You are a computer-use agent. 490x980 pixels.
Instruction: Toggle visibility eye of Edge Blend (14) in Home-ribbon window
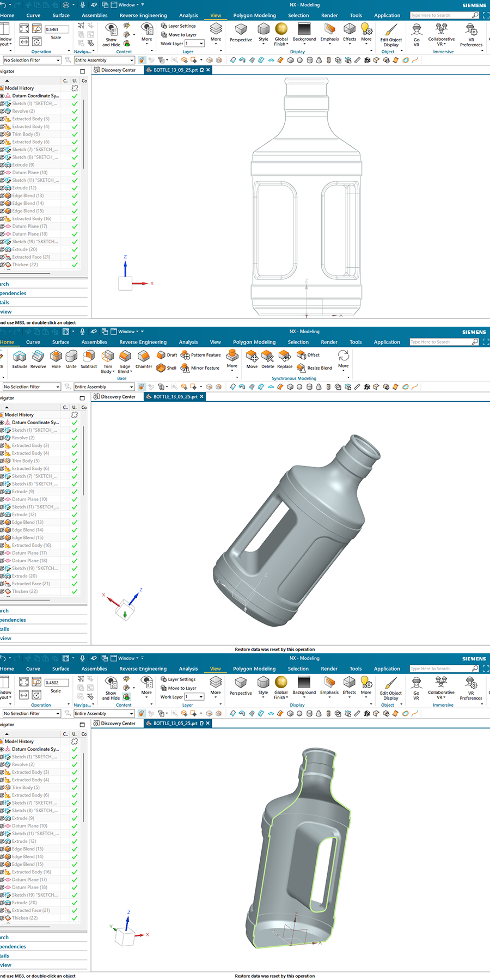(2, 530)
